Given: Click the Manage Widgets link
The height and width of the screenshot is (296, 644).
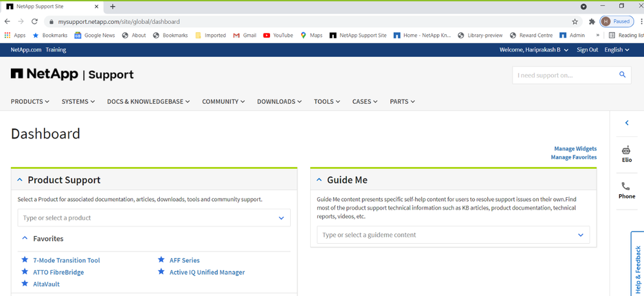Looking at the screenshot, I should click(x=575, y=148).
